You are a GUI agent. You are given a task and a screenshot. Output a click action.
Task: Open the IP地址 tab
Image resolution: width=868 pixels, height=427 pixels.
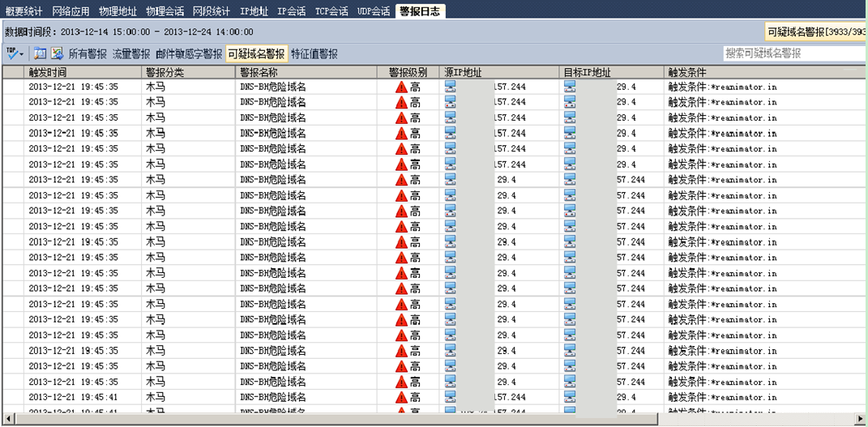[254, 11]
